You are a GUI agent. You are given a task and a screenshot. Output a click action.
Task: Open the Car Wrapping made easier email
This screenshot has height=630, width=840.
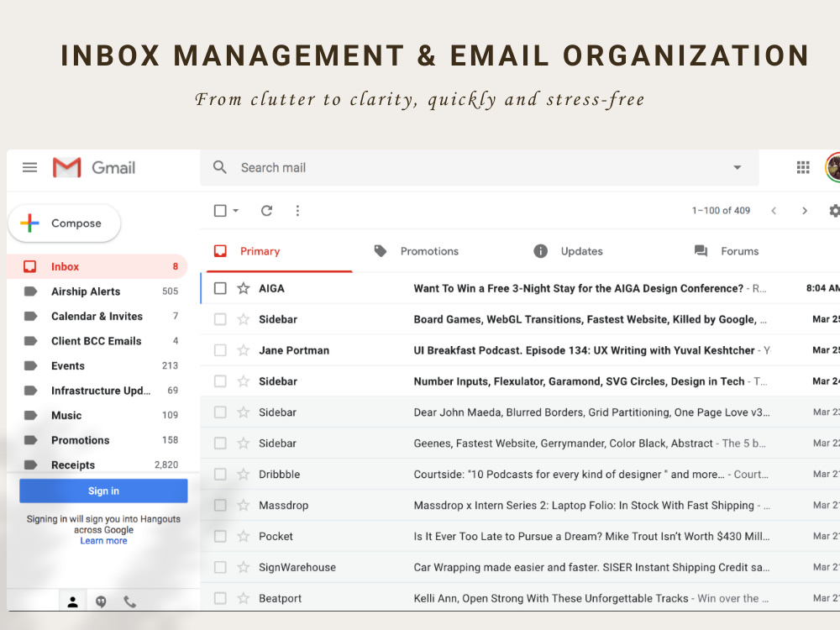[521, 567]
